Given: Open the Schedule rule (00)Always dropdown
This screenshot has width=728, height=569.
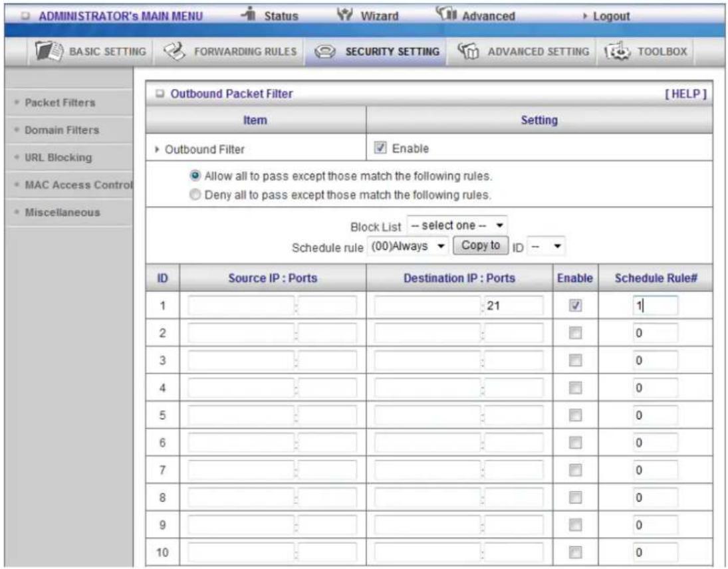Looking at the screenshot, I should pyautogui.click(x=408, y=245).
